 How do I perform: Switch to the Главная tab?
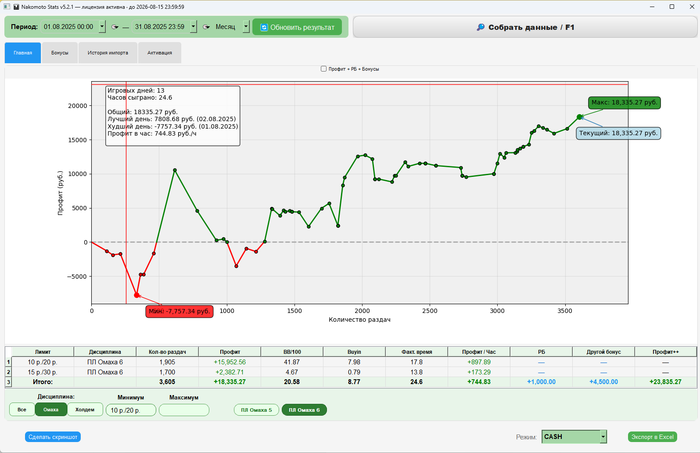23,53
